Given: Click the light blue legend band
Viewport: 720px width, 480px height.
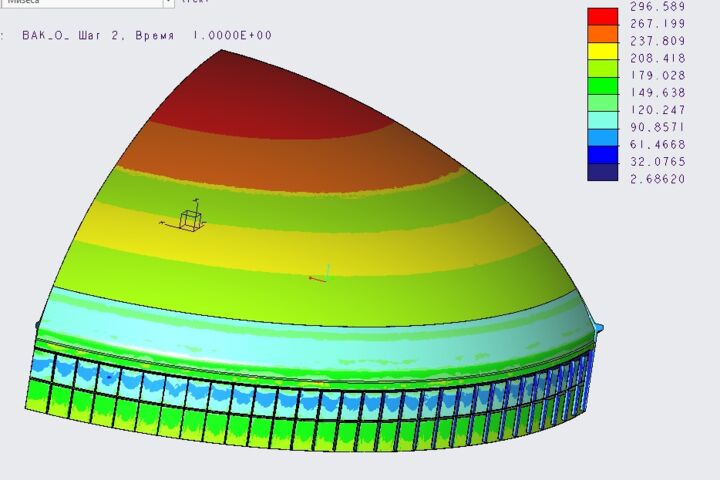Looking at the screenshot, I should click(x=602, y=138).
